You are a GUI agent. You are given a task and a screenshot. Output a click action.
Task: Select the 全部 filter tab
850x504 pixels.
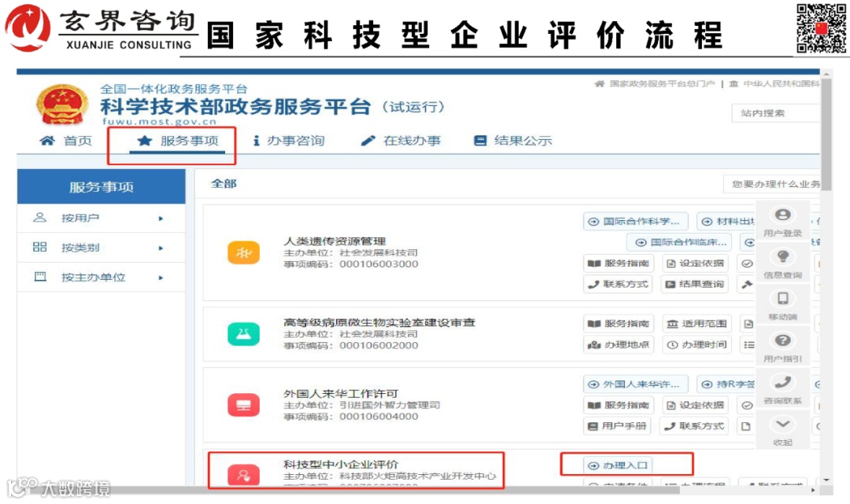click(x=224, y=183)
